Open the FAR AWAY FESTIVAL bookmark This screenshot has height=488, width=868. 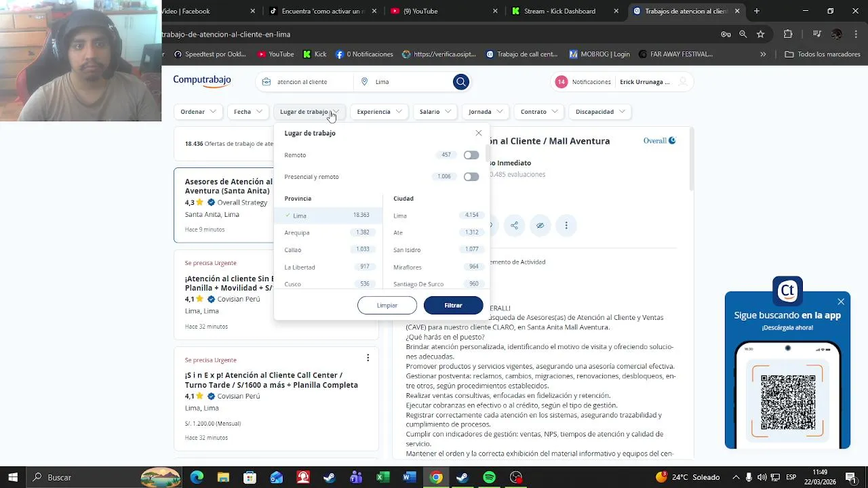click(x=675, y=54)
